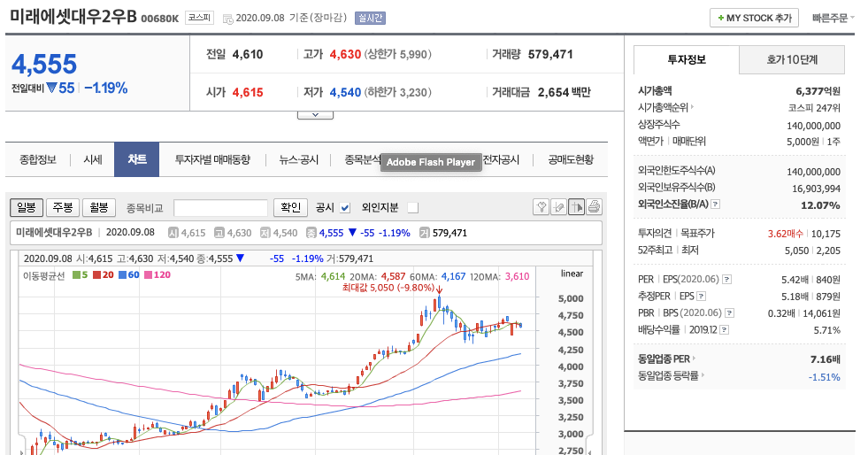Switch chart to 월봉 monthly candles
Viewport: 868px width, 455px height.
pos(99,207)
